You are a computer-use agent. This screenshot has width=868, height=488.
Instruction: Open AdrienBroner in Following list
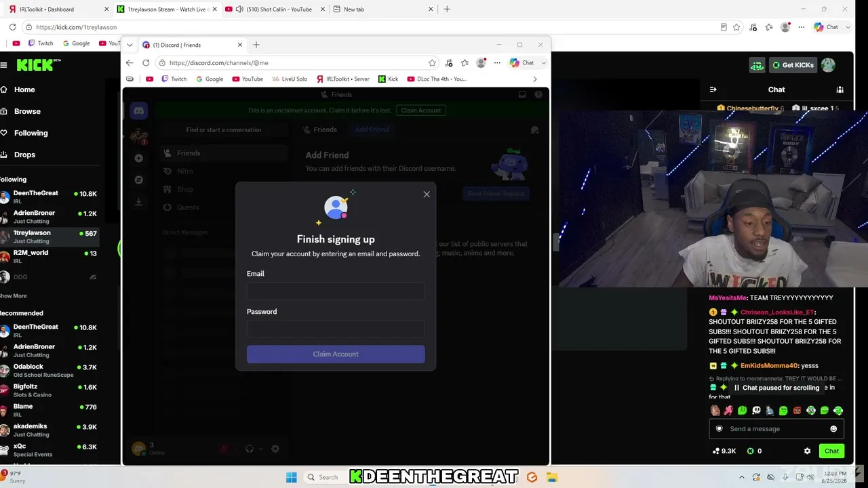pyautogui.click(x=50, y=217)
